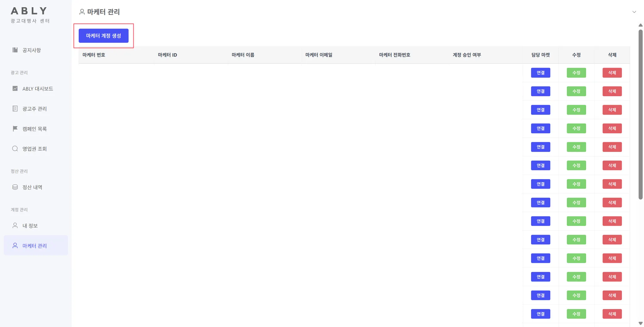Open the ABLY 대시보드 chart icon

[15, 88]
